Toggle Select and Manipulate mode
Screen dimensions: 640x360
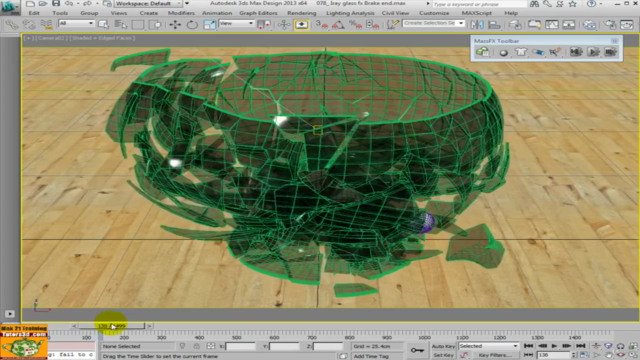284,24
